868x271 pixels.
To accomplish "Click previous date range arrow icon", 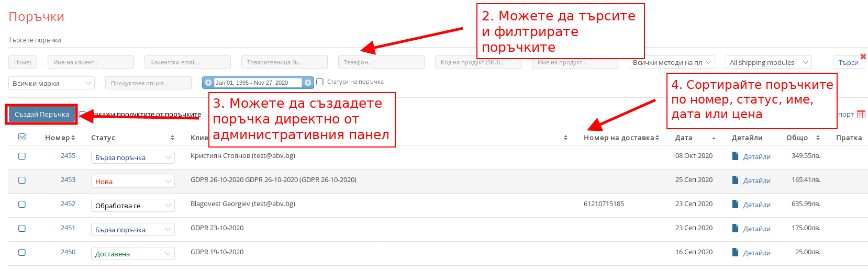I will (208, 83).
